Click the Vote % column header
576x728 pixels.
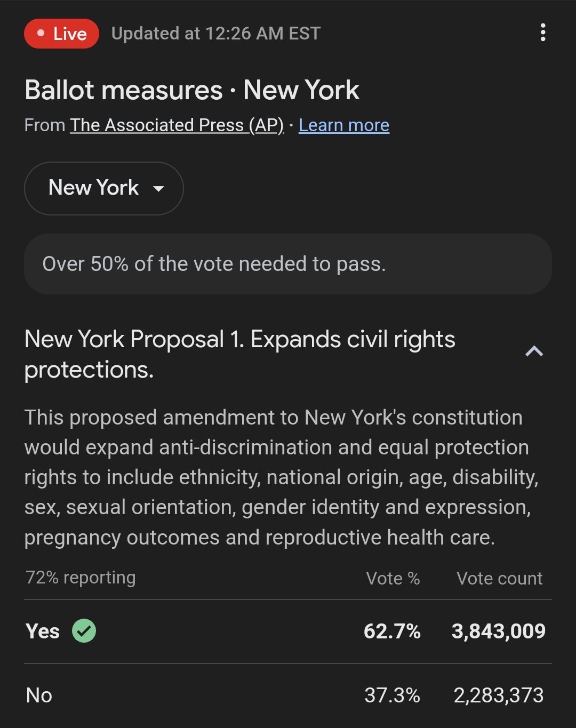(x=393, y=578)
